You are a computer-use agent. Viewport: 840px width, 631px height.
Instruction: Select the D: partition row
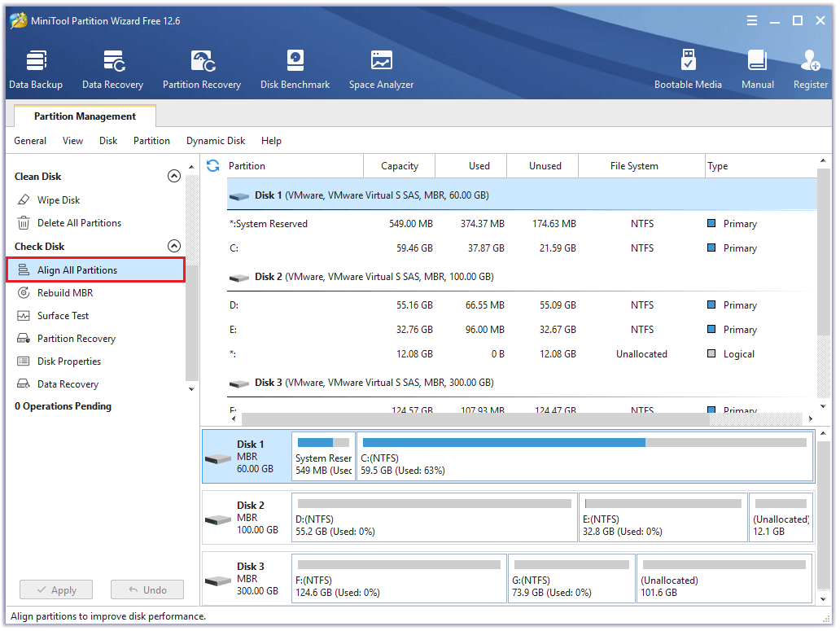[522, 305]
